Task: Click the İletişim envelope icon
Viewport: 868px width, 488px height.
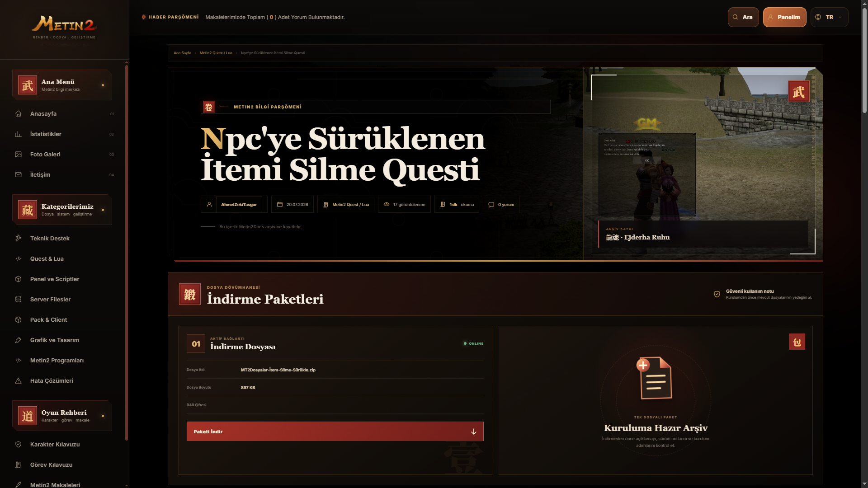Action: (18, 175)
